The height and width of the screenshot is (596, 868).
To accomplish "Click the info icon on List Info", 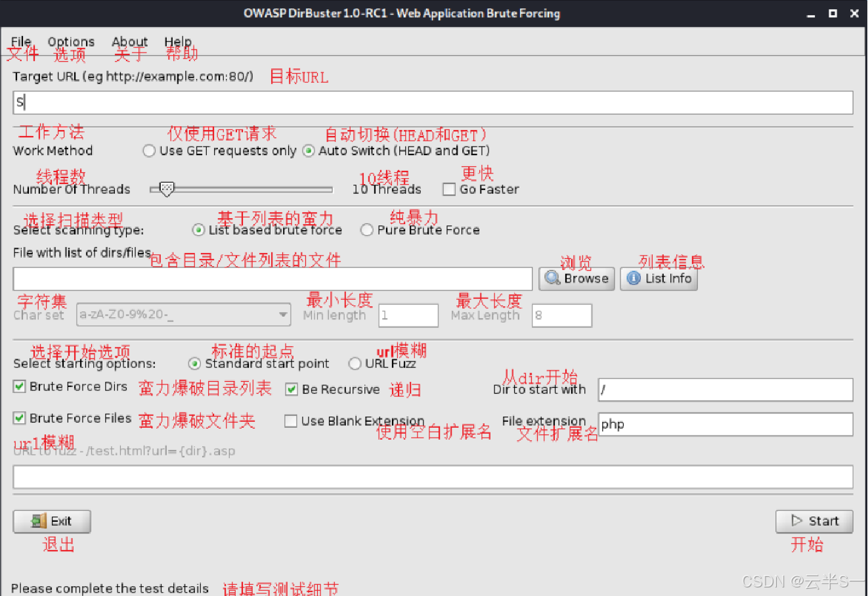I will click(x=634, y=279).
